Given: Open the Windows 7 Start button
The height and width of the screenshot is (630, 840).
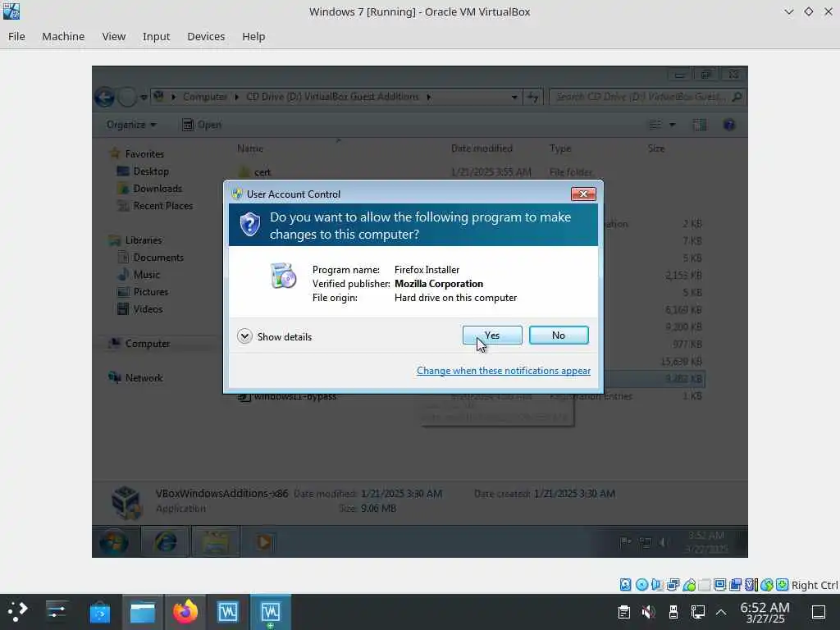Looking at the screenshot, I should pos(113,542).
